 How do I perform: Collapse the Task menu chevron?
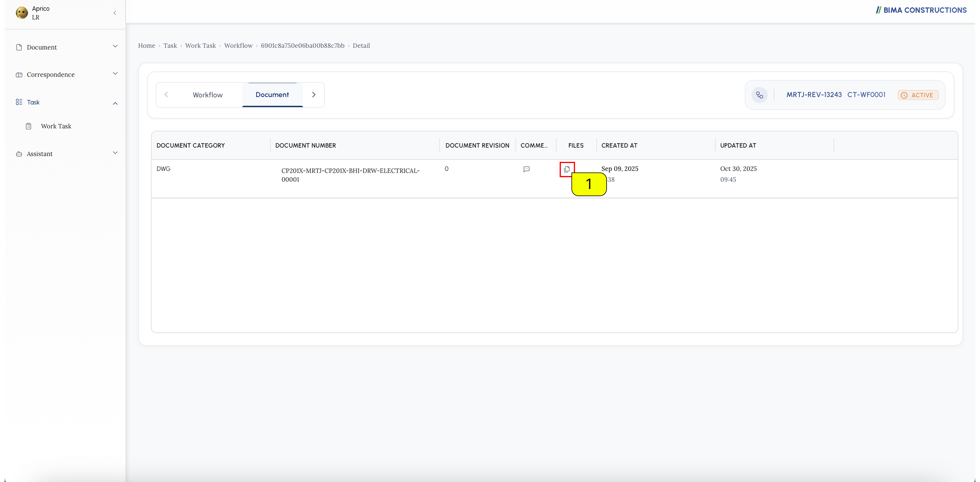tap(115, 103)
